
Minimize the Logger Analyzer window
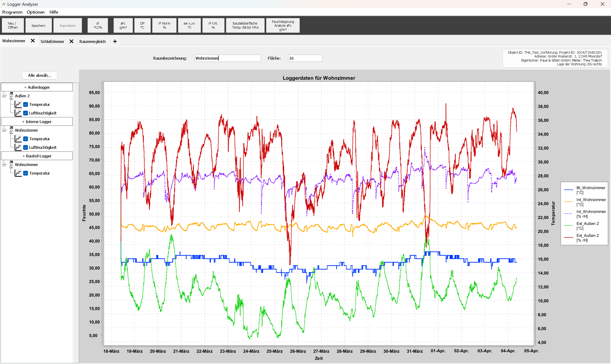pyautogui.click(x=569, y=4)
